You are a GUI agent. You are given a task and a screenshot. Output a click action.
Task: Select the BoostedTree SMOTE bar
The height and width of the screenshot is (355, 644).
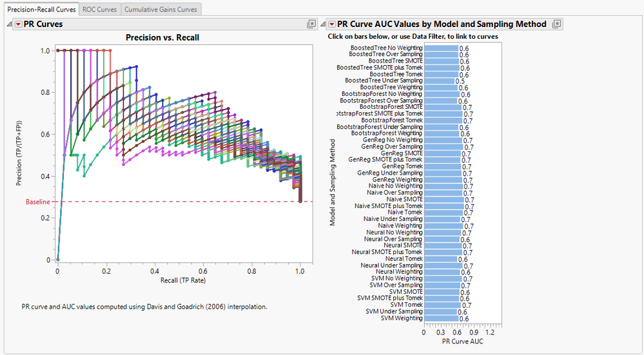coord(442,61)
